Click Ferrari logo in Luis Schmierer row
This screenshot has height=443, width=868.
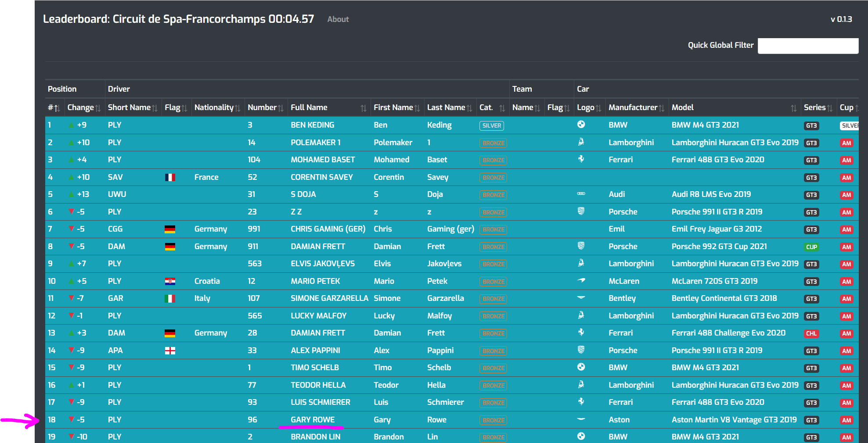pyautogui.click(x=581, y=402)
